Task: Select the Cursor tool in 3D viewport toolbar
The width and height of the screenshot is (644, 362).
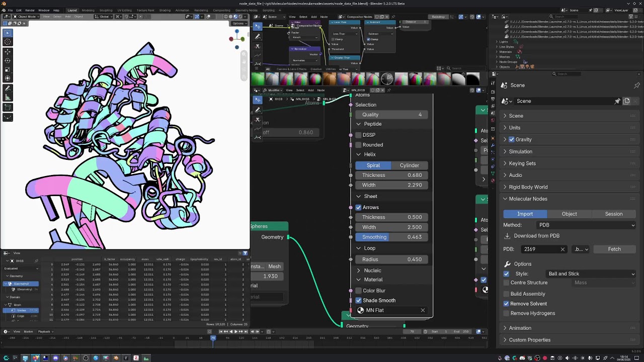Action: [x=8, y=42]
